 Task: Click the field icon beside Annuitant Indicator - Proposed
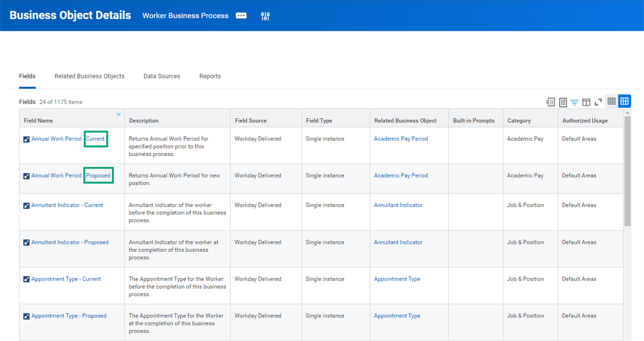(27, 243)
